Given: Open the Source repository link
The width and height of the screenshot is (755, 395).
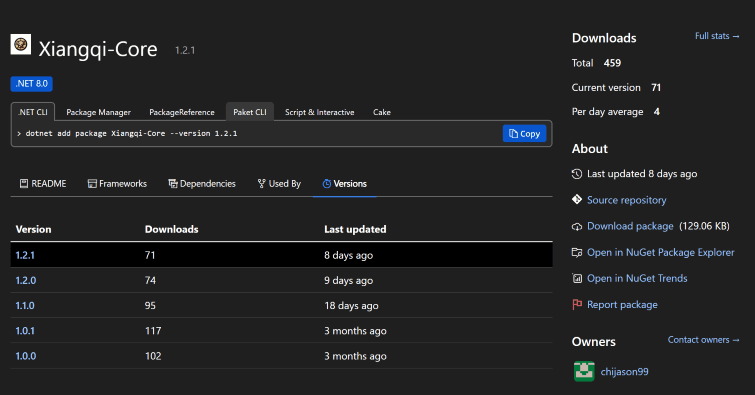Looking at the screenshot, I should [626, 200].
